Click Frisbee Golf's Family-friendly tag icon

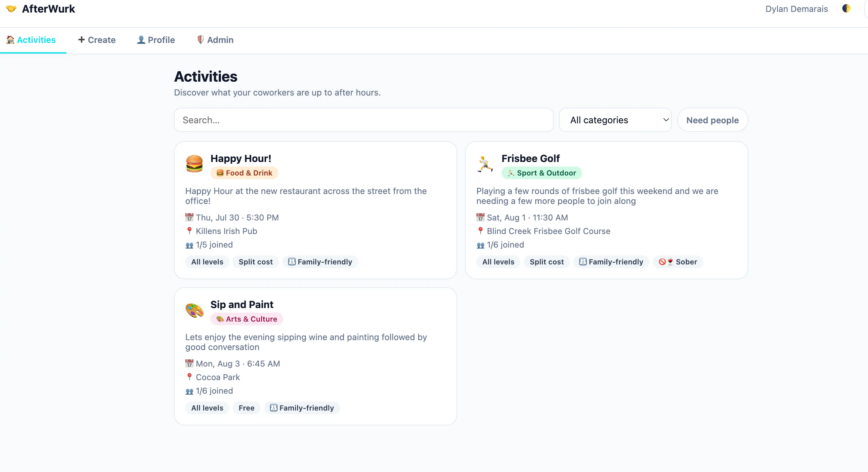(583, 262)
